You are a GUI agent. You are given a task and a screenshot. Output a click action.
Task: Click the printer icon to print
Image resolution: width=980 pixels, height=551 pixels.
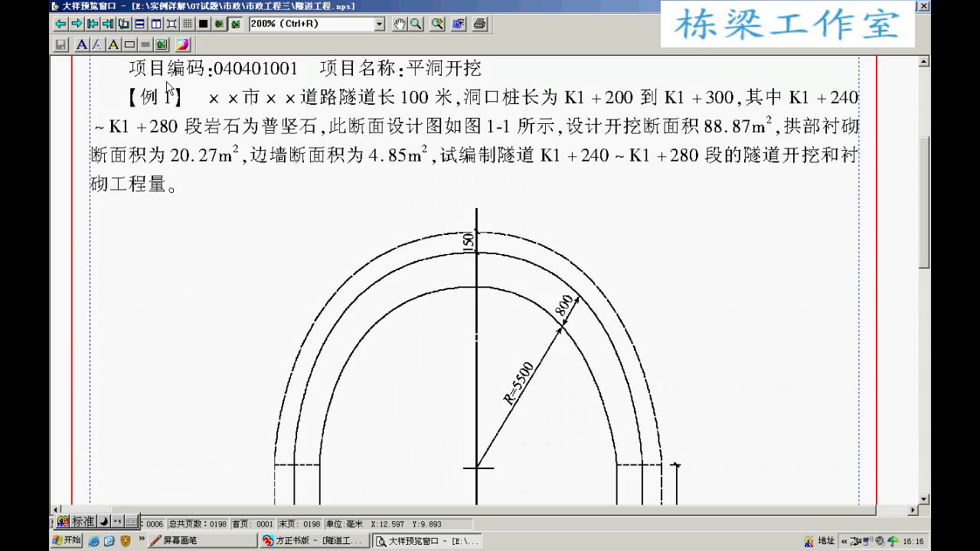pos(480,24)
